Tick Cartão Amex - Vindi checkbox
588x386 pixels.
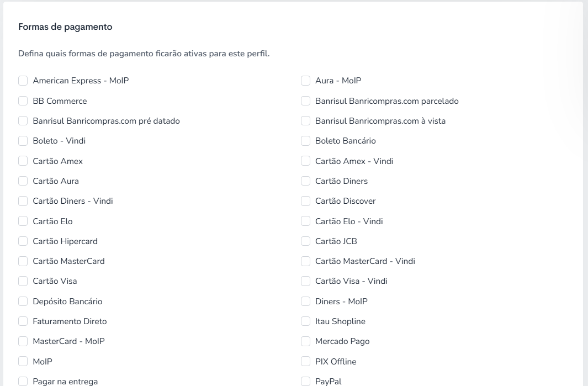click(x=306, y=161)
